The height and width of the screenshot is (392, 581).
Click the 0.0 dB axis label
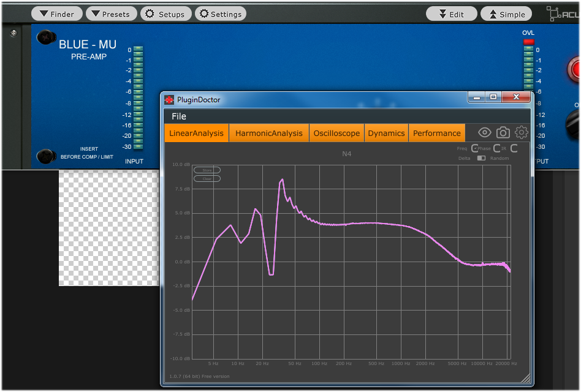[183, 262]
